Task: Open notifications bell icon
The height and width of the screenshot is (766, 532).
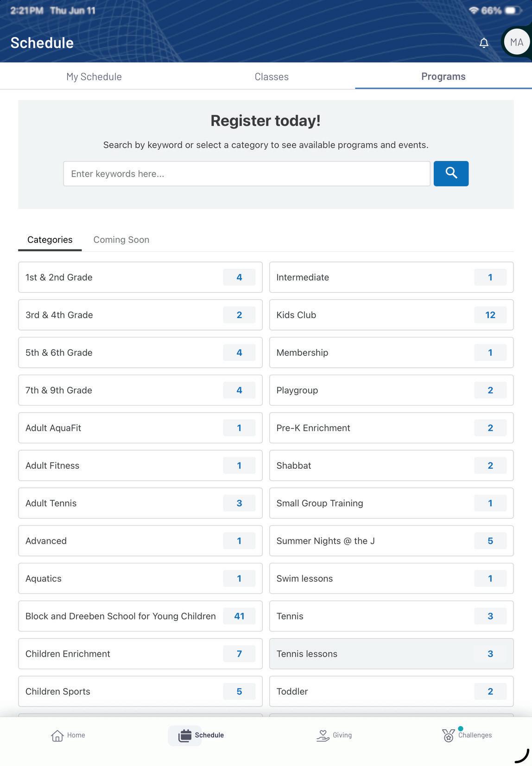Action: pyautogui.click(x=484, y=43)
